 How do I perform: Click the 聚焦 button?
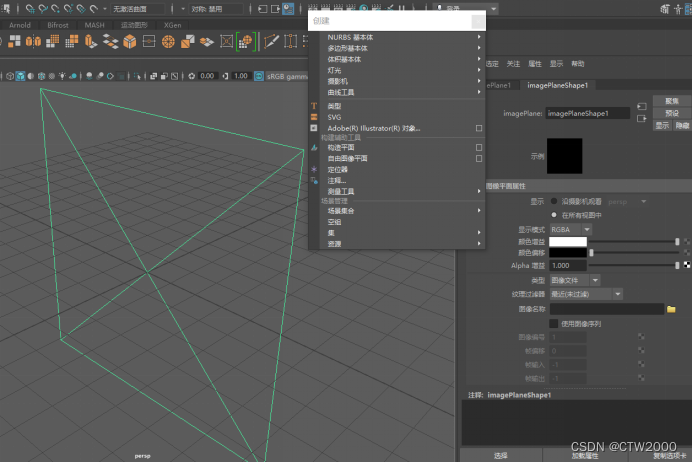click(672, 101)
